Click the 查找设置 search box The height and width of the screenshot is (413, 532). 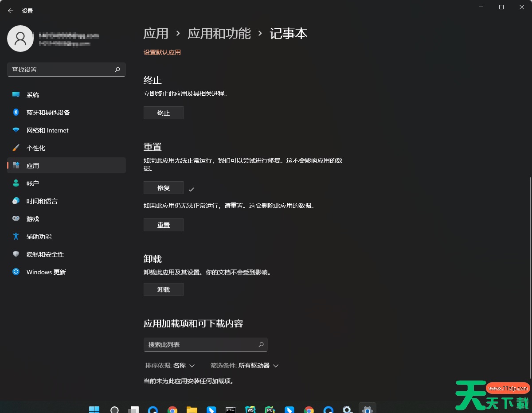click(x=66, y=70)
